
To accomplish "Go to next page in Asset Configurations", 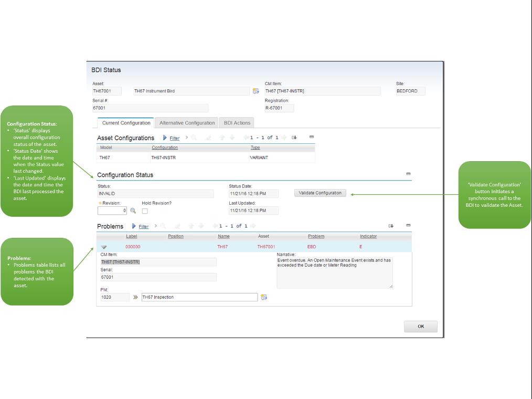I will (284, 138).
